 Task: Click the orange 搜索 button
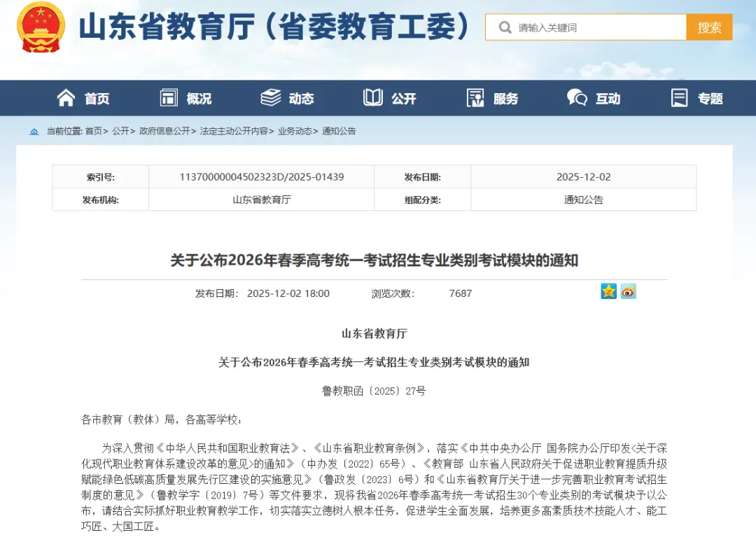pyautogui.click(x=709, y=27)
